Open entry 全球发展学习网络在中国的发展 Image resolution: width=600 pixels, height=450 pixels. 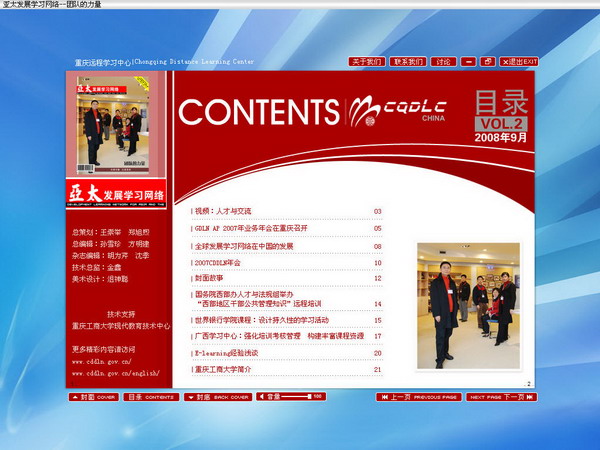pos(244,246)
